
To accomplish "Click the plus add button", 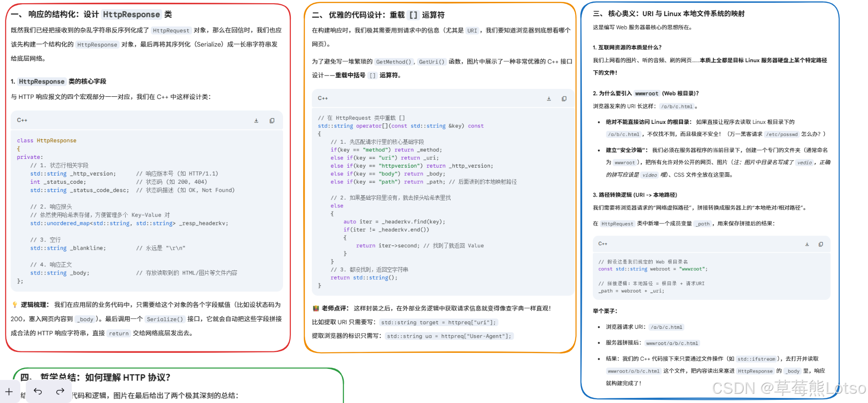I will pos(9,391).
